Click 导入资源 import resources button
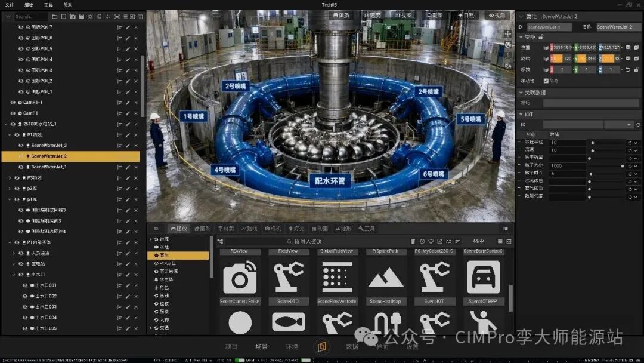Screen dimensions: 644x363 tap(308, 241)
